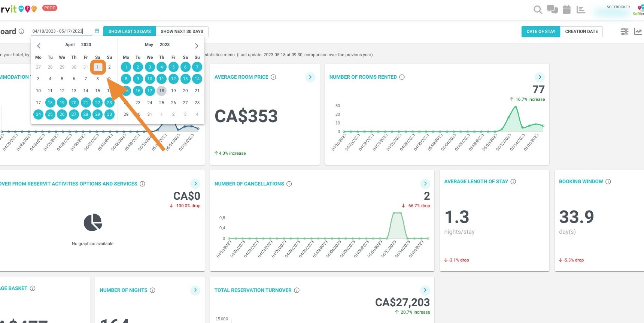
Task: Click the Reservit logo
Action: (x=18, y=9)
